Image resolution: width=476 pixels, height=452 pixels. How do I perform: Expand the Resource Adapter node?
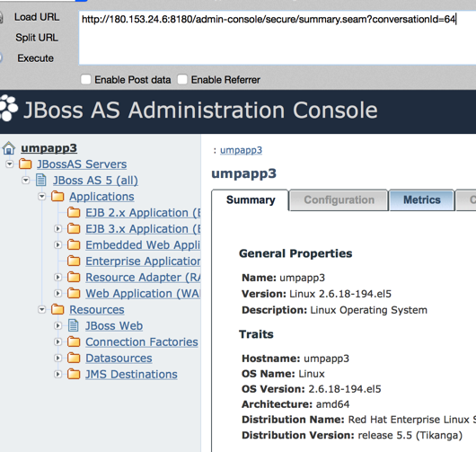click(57, 277)
